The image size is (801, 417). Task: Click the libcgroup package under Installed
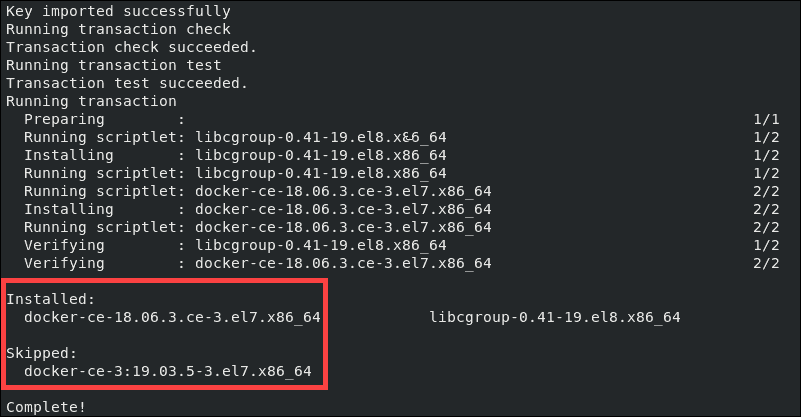click(555, 317)
